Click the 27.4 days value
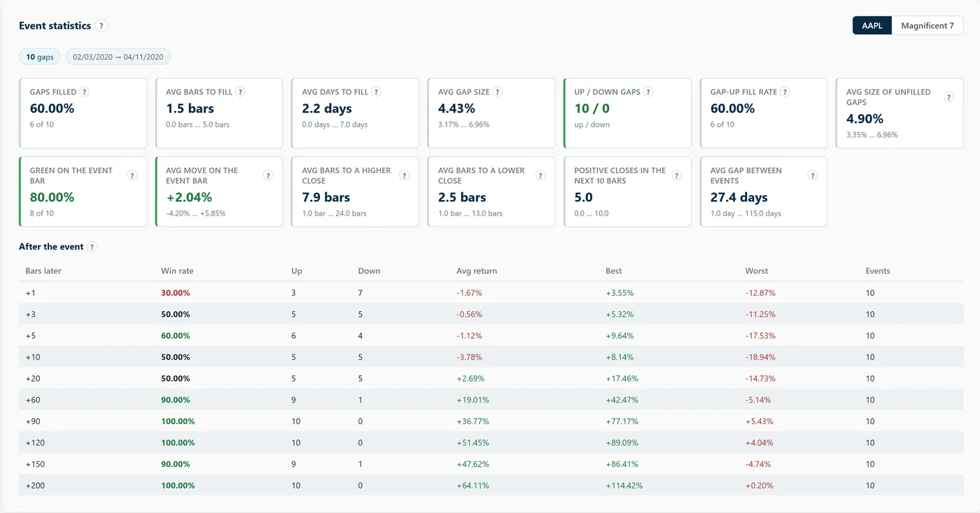Viewport: 980px width, 513px height. tap(739, 197)
